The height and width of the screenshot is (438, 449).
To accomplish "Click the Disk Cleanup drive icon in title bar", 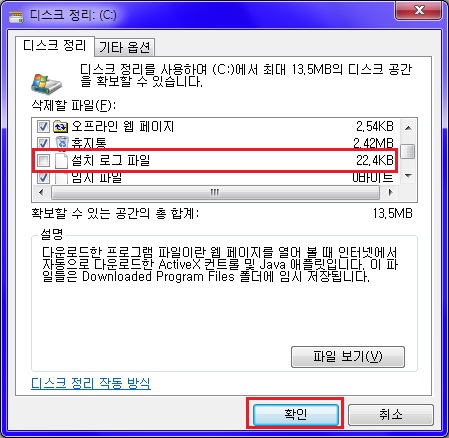I will point(16,15).
